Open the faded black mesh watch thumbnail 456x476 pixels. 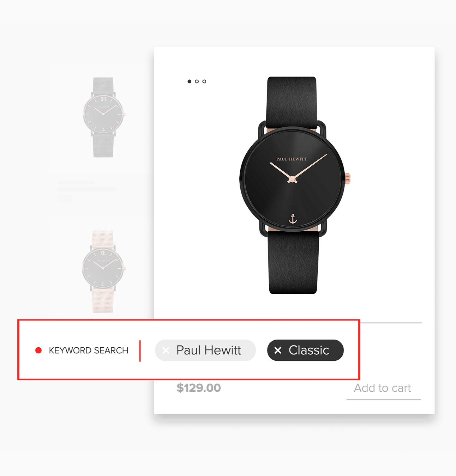(x=103, y=117)
